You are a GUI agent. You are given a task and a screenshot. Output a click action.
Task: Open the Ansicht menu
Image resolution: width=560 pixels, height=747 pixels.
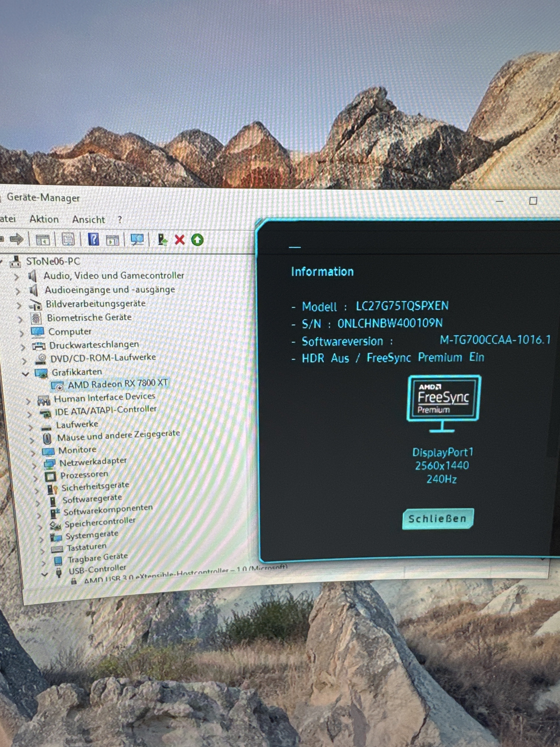click(89, 220)
